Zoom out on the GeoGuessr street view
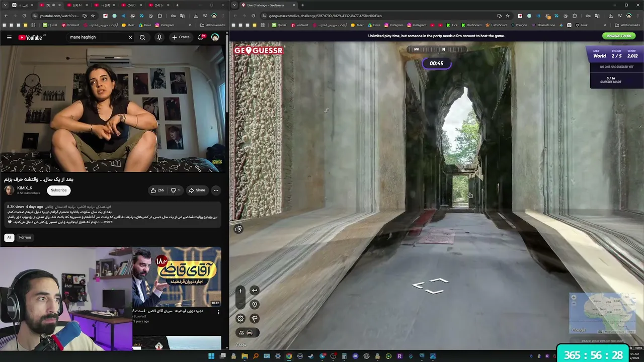Viewport: 644px width, 362px height. click(x=240, y=303)
